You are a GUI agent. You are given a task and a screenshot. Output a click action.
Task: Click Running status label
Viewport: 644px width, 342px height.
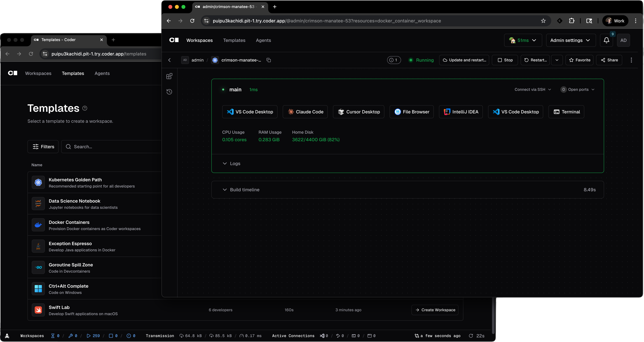coord(425,60)
